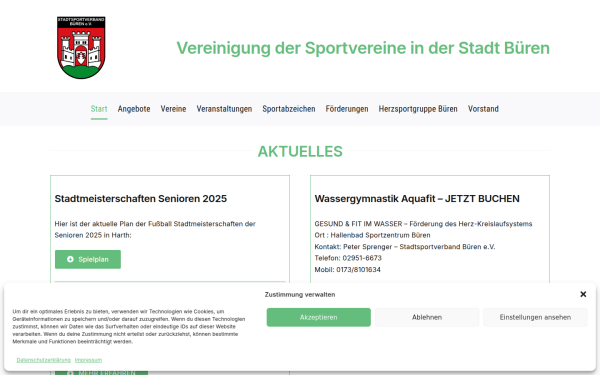Click the Kontakt: Peter Sprenger line
Viewport: 600px width, 375px height.
[405, 246]
